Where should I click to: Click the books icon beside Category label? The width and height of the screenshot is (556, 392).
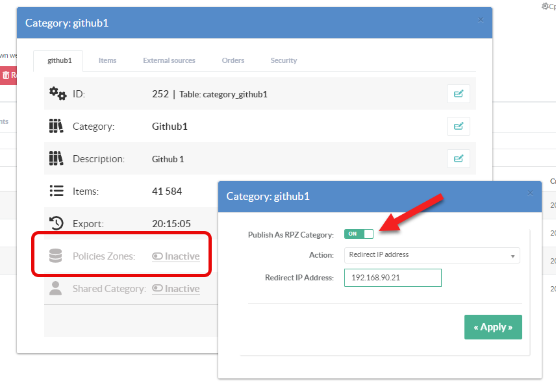pyautogui.click(x=56, y=126)
